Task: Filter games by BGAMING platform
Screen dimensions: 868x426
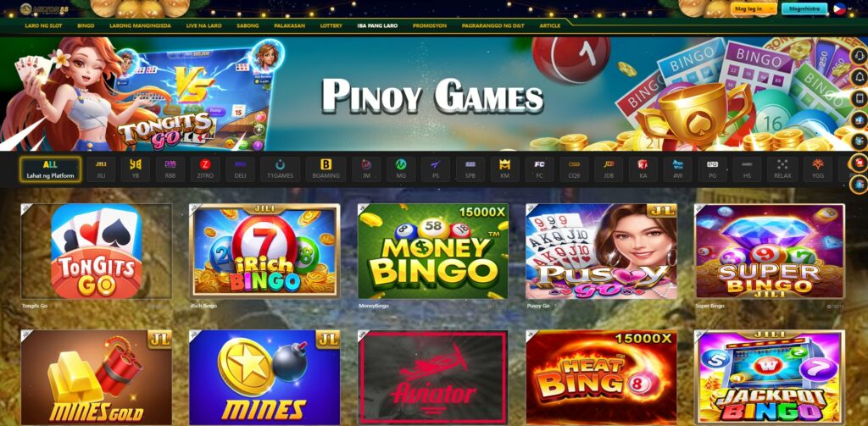Action: pyautogui.click(x=325, y=169)
